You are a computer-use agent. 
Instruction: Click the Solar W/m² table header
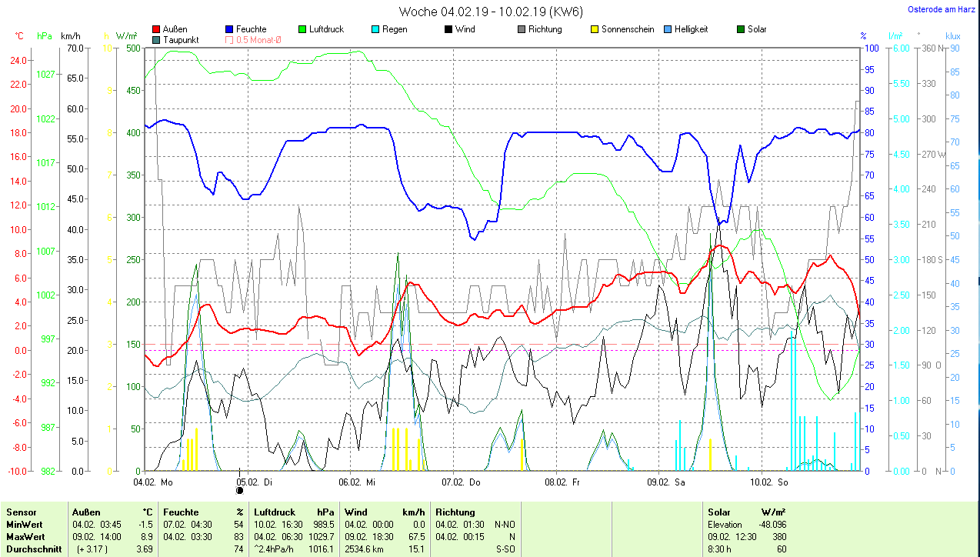tap(746, 512)
